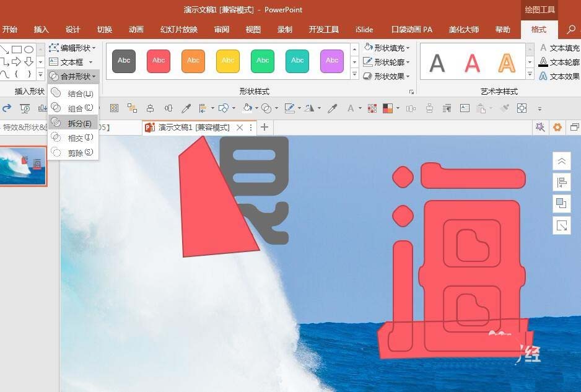Select the right arrow shape in the gallery
Viewport: 581px width, 392px height.
point(16,61)
